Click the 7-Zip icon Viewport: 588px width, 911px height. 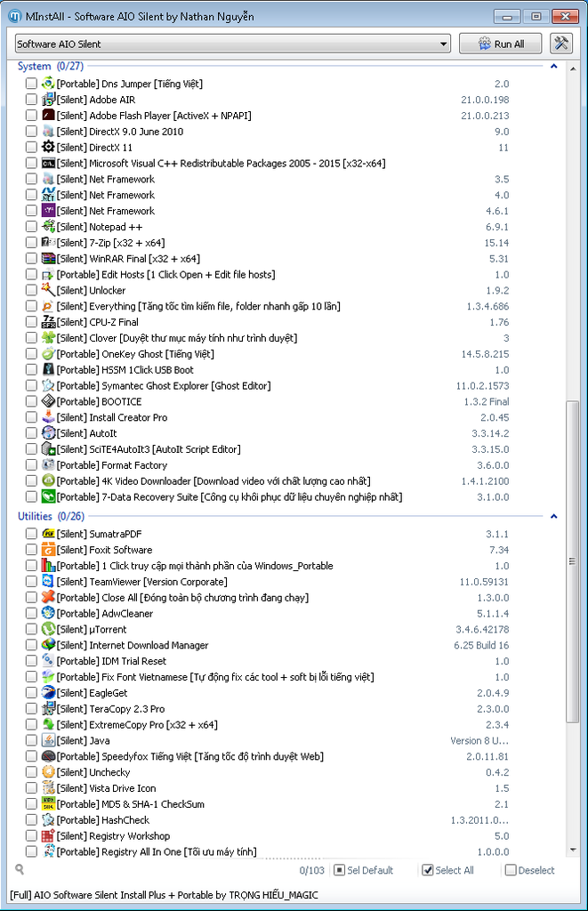click(48, 242)
